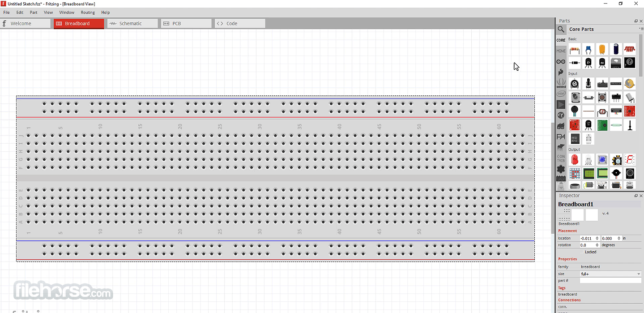Pick the green LCD screen part
This screenshot has width=644, height=313.
589,173
